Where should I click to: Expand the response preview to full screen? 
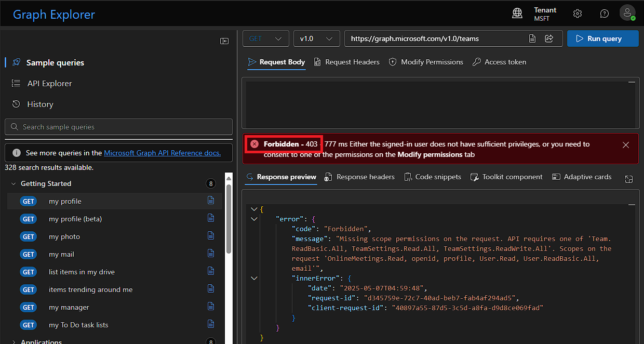(x=629, y=178)
